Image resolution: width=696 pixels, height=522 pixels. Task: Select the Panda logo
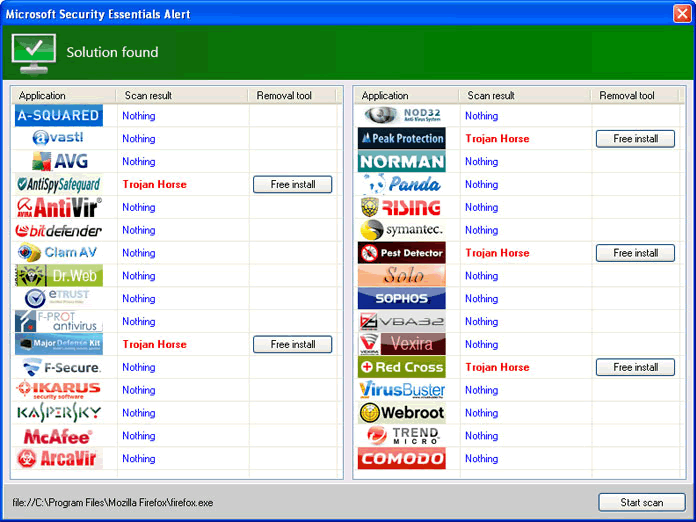402,184
